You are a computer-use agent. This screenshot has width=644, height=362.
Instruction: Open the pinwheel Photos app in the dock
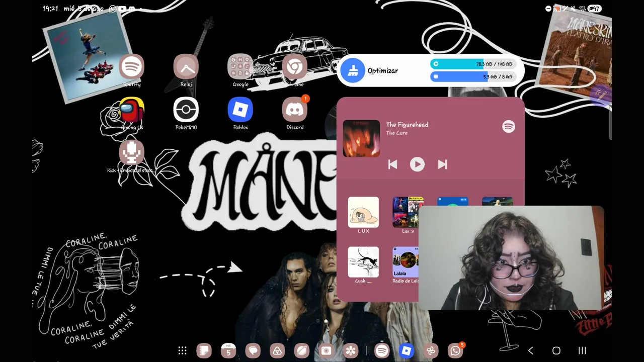point(431,351)
